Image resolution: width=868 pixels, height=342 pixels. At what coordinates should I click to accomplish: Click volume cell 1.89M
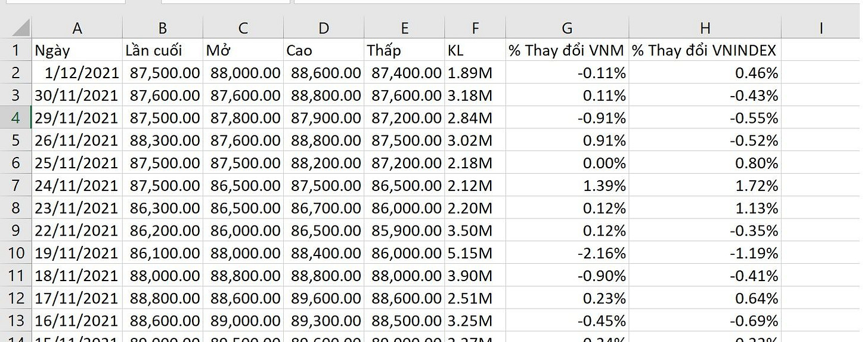(475, 73)
